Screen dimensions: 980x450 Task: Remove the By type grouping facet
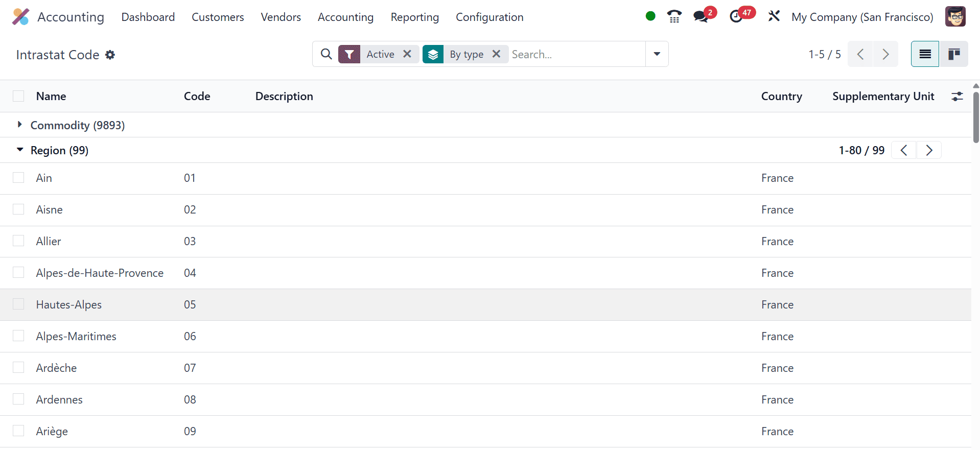[x=496, y=54]
